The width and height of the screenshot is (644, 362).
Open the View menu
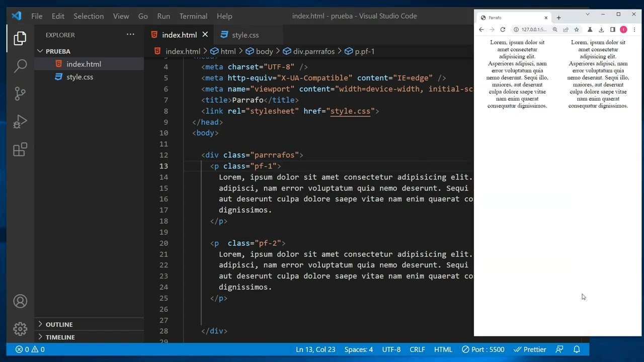tap(121, 16)
